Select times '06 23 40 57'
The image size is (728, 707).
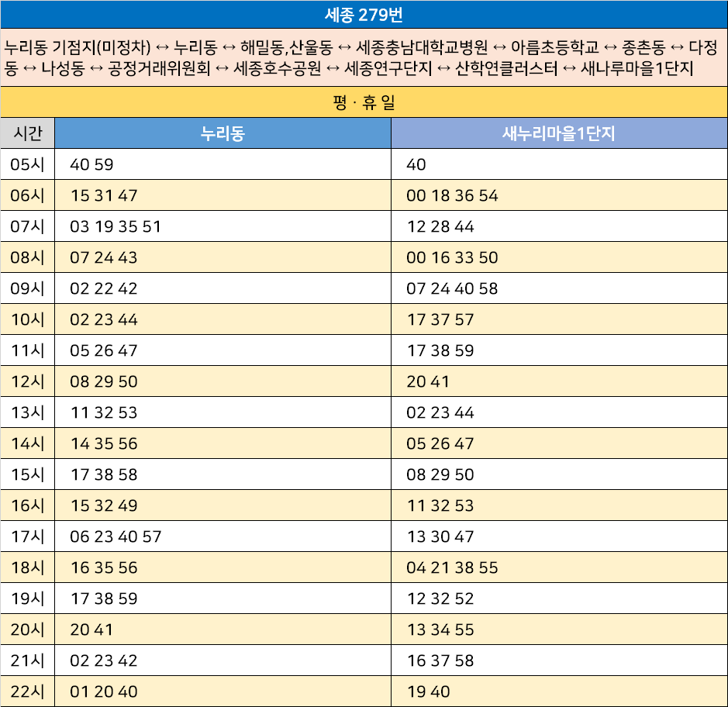116,536
